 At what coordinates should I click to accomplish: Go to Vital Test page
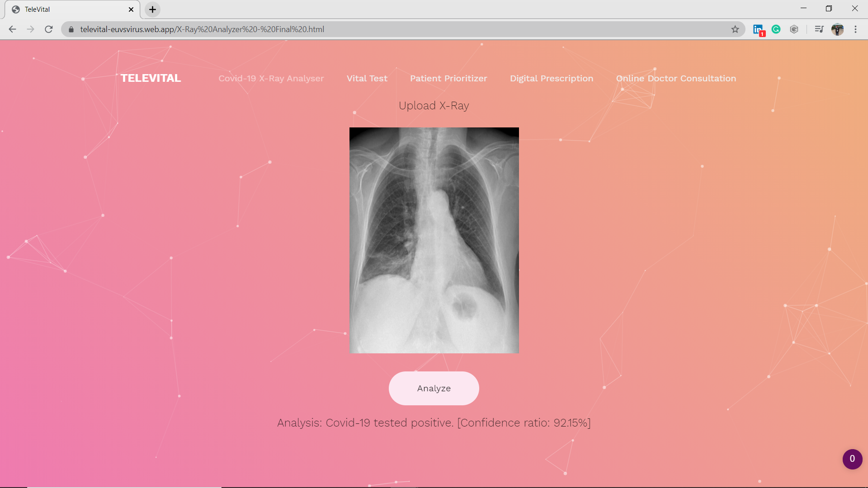367,79
